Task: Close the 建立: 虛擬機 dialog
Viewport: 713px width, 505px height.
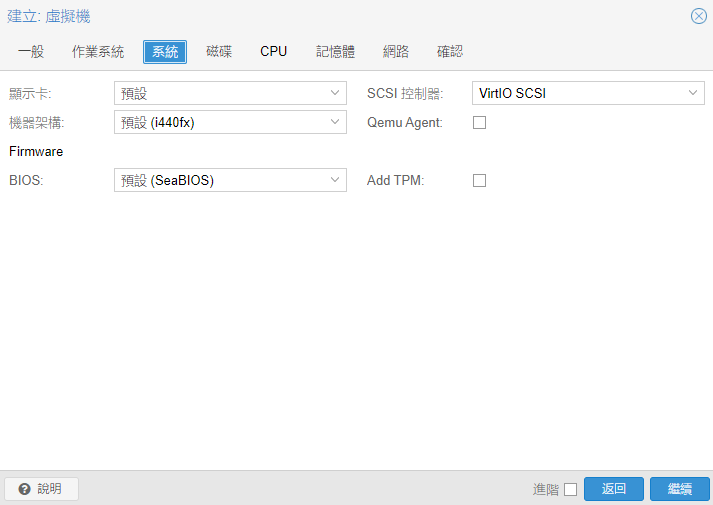Action: pyautogui.click(x=698, y=16)
